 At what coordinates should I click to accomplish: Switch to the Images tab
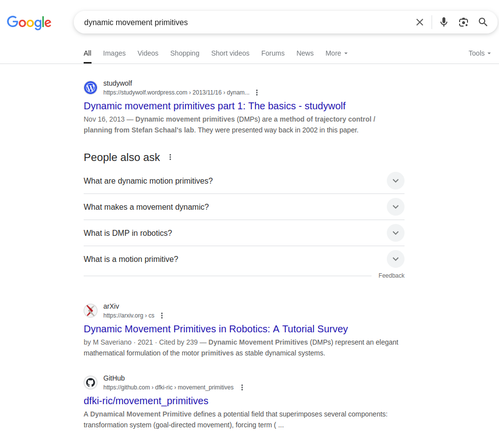(114, 53)
